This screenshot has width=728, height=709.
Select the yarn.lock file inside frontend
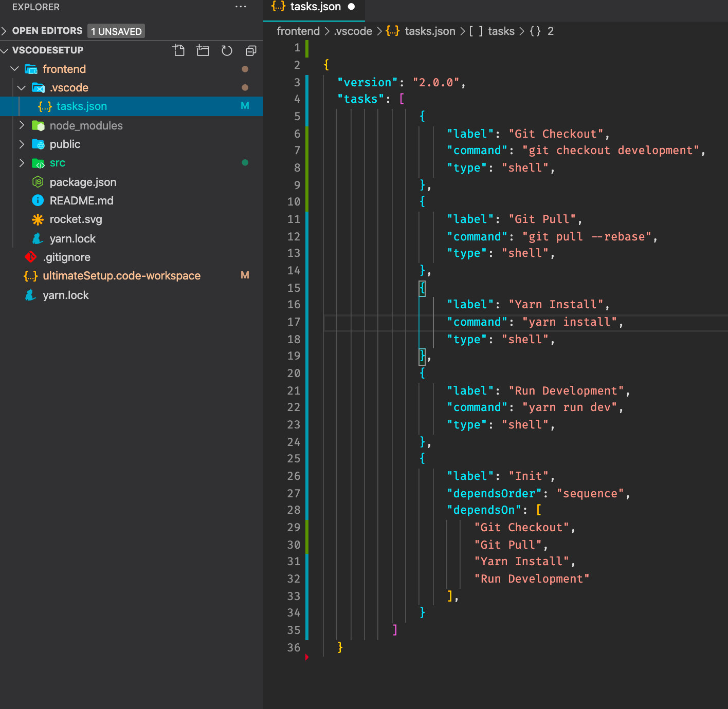click(72, 238)
